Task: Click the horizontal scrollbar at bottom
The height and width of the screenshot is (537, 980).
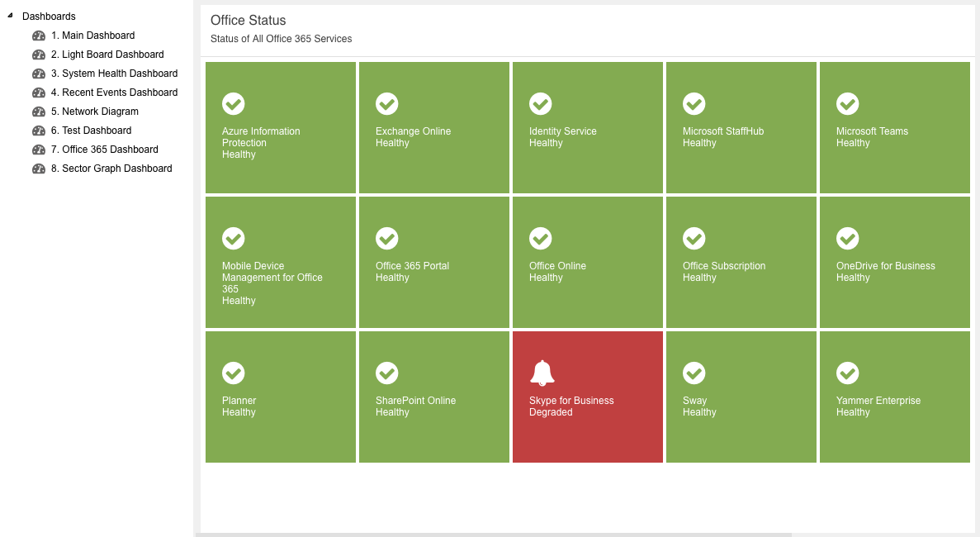Action: click(x=494, y=535)
